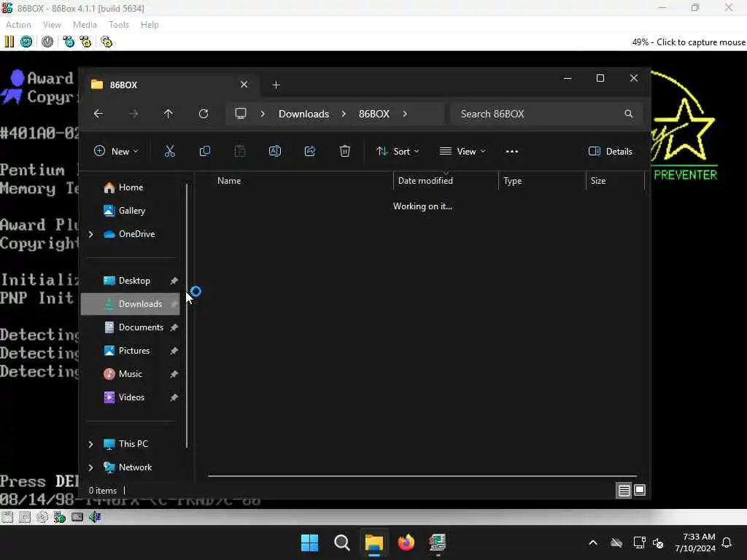Unpin Desktop from quick access
This screenshot has width=747, height=560.
[174, 281]
